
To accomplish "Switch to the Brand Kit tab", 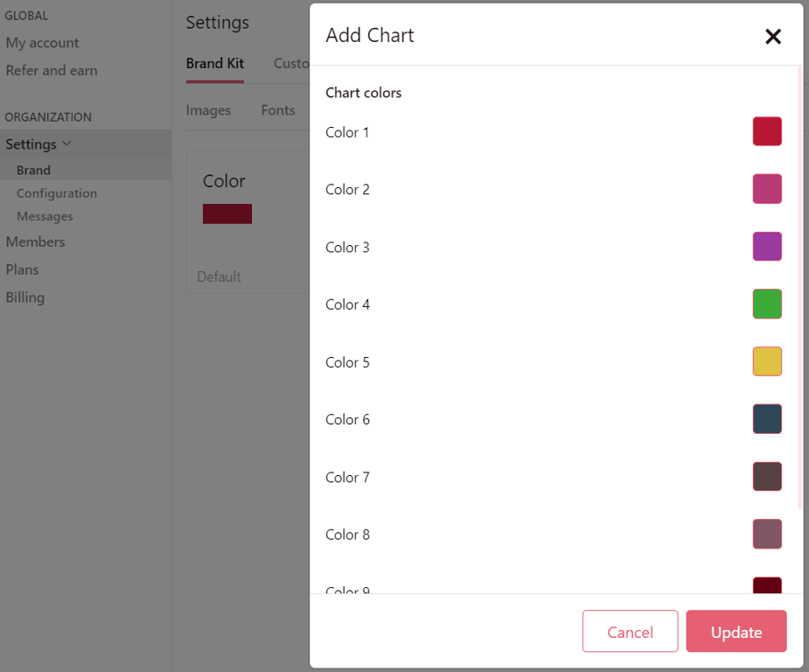I will (214, 63).
